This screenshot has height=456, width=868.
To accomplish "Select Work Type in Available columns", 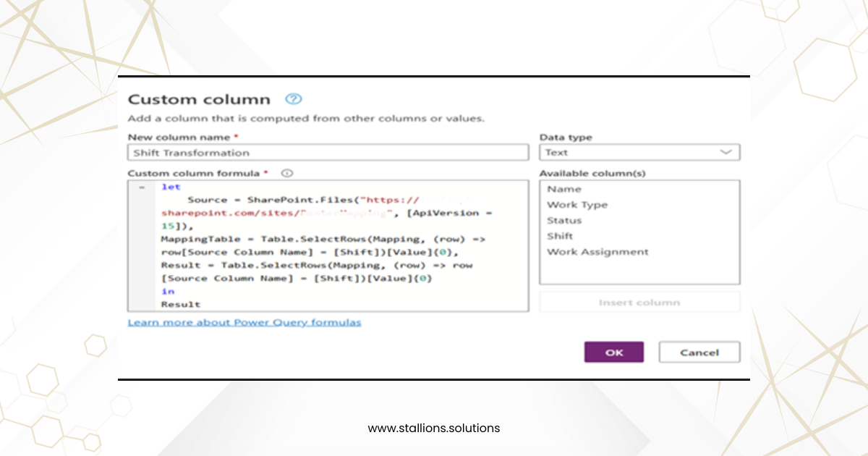I will pyautogui.click(x=576, y=205).
